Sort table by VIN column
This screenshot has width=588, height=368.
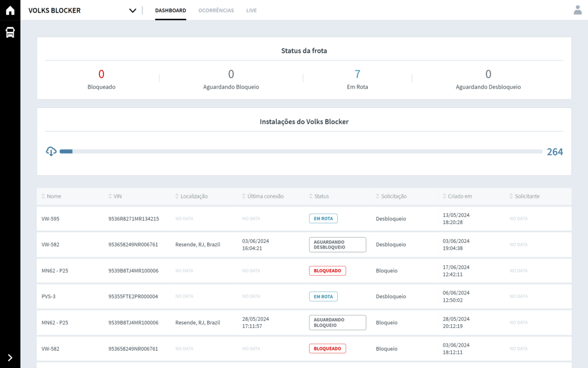coord(115,196)
